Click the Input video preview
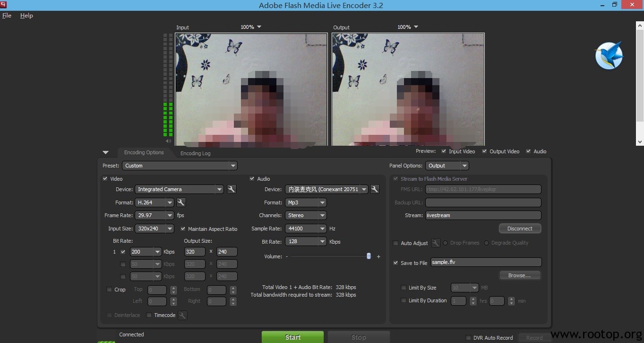This screenshot has width=644, height=343. (251, 89)
